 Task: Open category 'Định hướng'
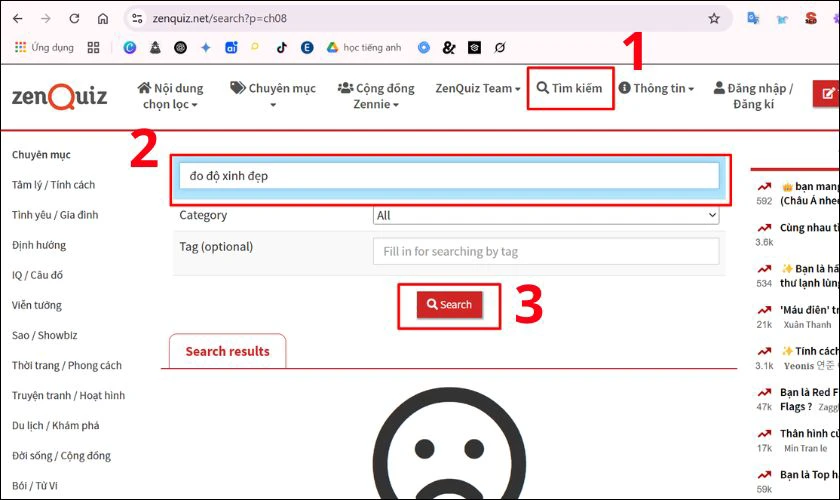point(39,245)
